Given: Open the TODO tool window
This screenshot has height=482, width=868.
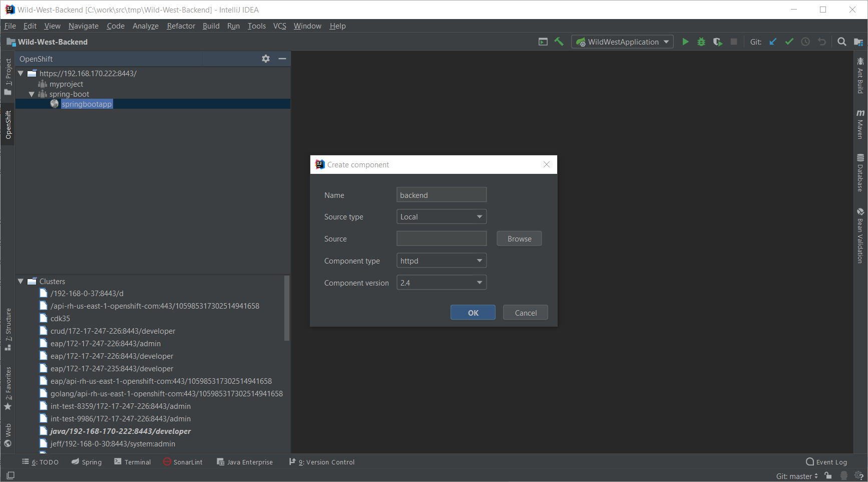Looking at the screenshot, I should 40,462.
